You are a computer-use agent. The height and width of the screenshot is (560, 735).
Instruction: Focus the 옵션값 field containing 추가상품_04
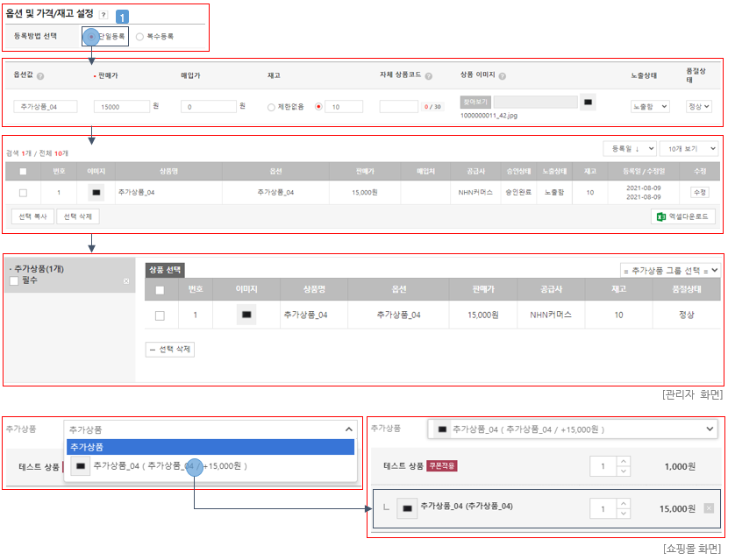tap(46, 107)
